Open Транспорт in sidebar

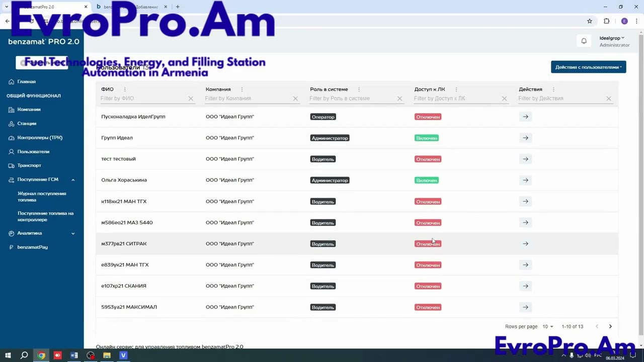[x=29, y=165]
